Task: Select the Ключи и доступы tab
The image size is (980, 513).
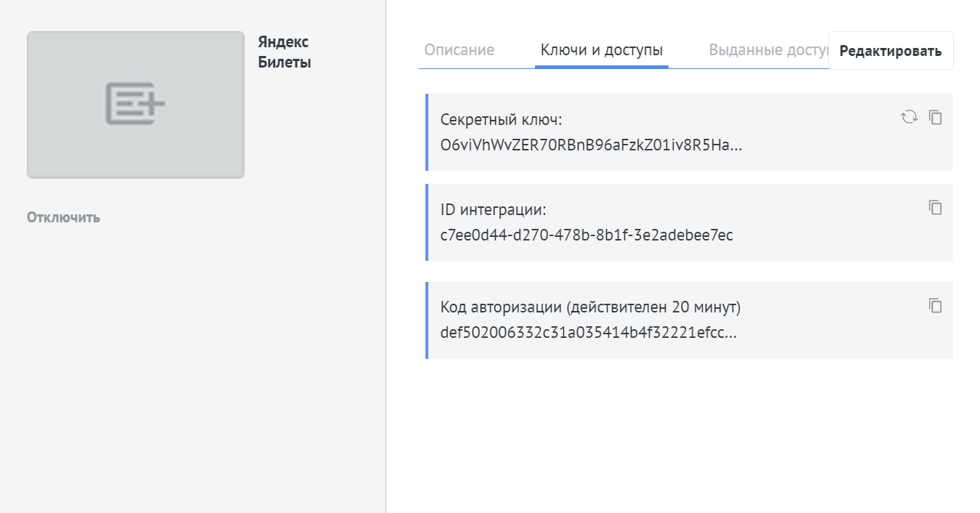Action: click(x=601, y=50)
